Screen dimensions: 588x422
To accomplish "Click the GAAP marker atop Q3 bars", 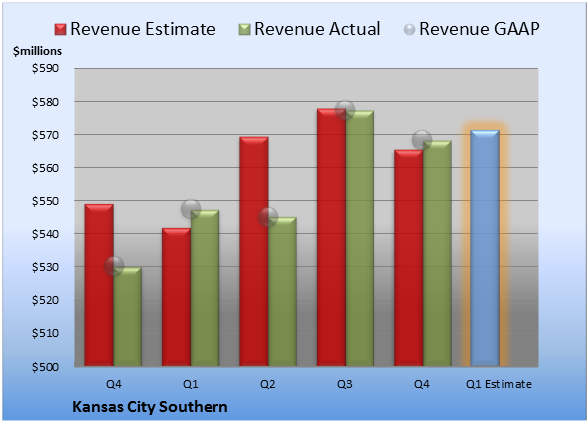I will (345, 110).
